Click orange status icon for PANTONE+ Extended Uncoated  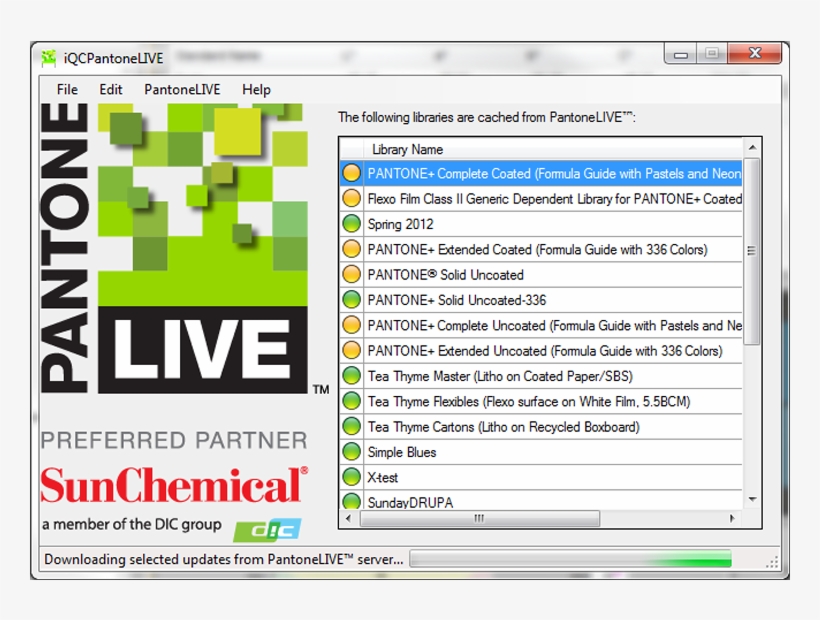pyautogui.click(x=351, y=350)
